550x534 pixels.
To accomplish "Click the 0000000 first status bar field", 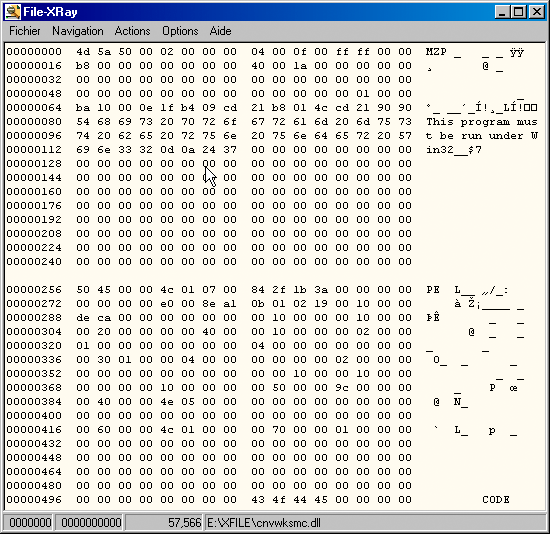I will pyautogui.click(x=30, y=523).
